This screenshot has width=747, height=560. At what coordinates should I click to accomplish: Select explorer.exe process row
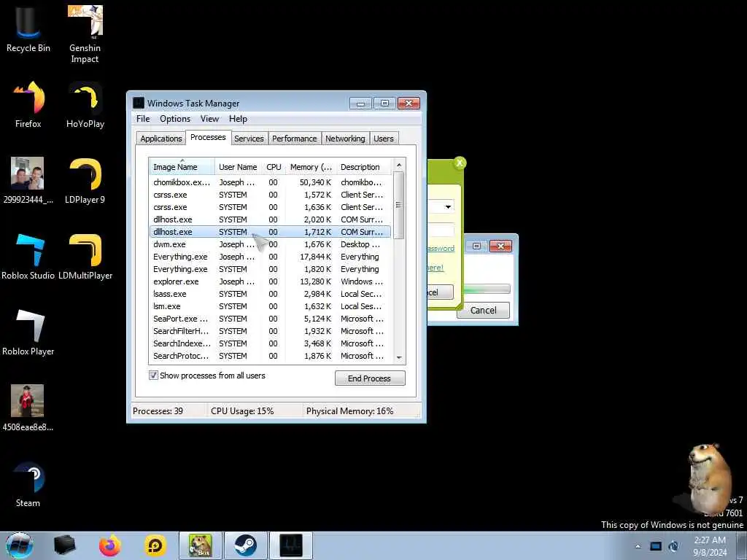coord(270,281)
